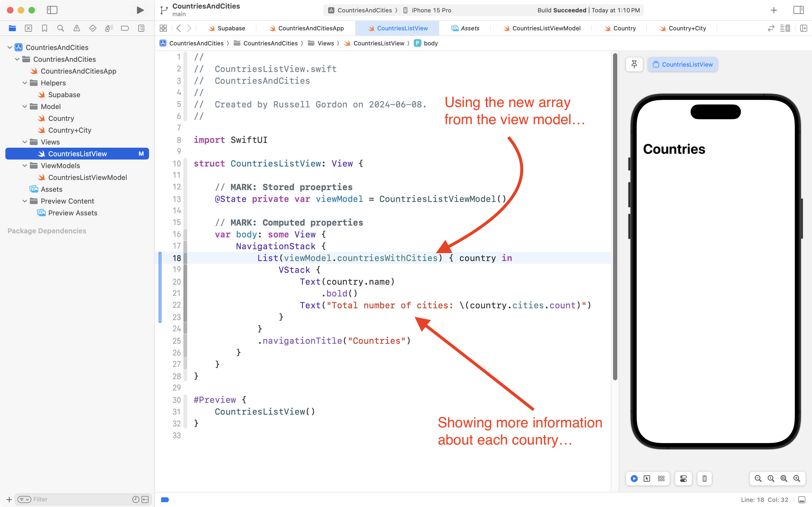This screenshot has height=507, width=812.
Task: Zoom out the preview canvas
Action: point(758,479)
